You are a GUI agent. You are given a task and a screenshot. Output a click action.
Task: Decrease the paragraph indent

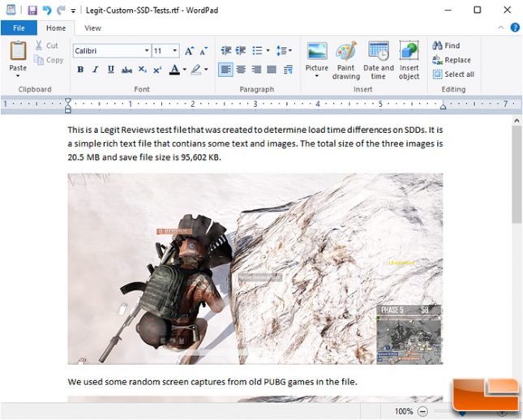(225, 51)
